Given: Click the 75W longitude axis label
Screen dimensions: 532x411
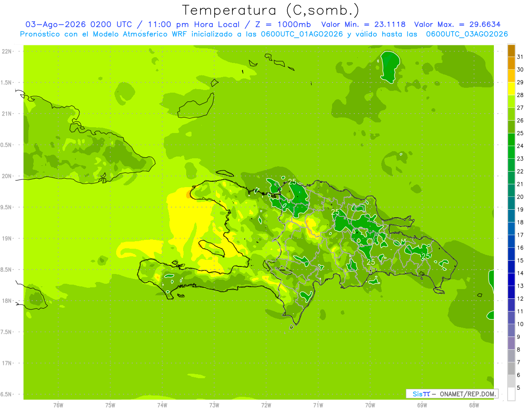Looking at the screenshot, I should [x=110, y=405].
